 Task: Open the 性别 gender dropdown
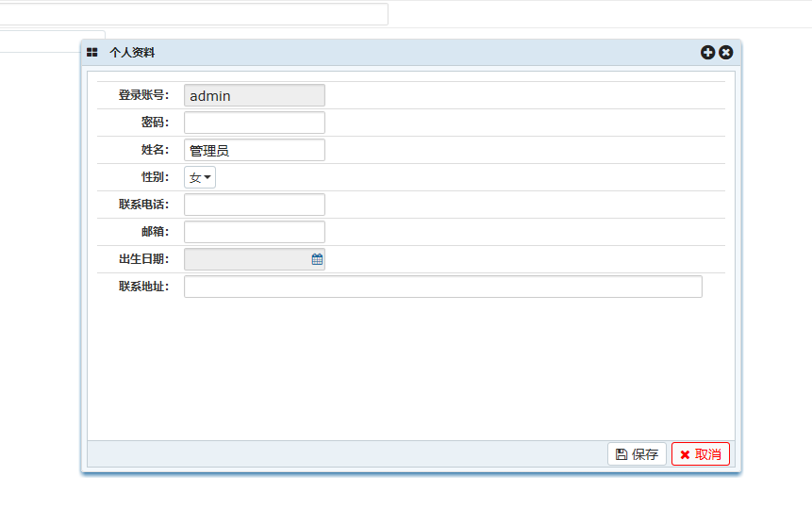pos(200,177)
